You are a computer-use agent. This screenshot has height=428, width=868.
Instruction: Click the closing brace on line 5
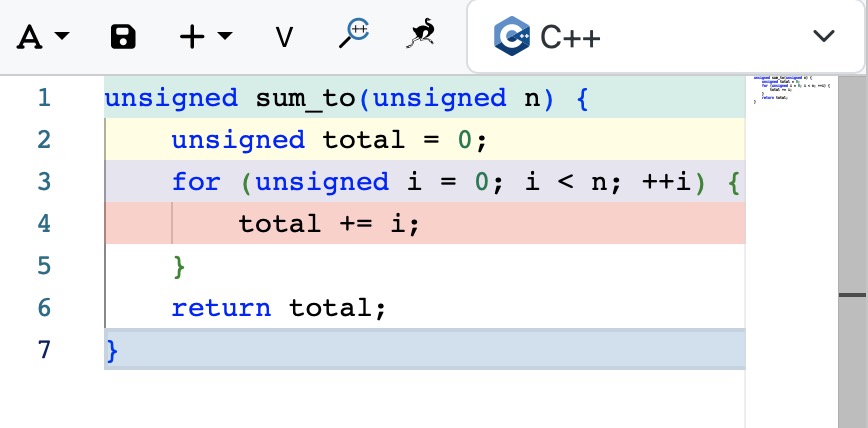click(x=179, y=267)
